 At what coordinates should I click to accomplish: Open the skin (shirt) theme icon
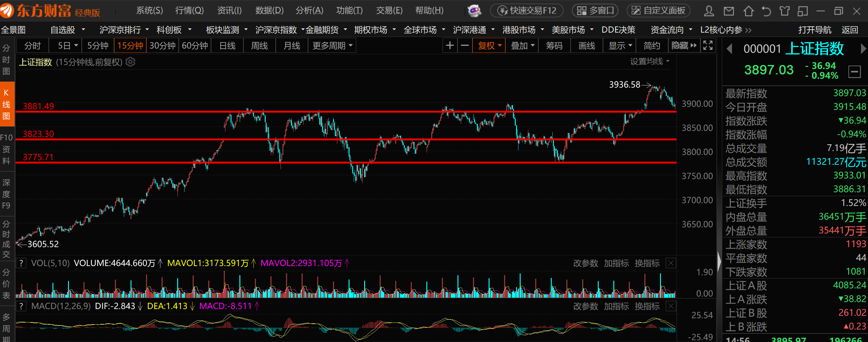tap(784, 11)
